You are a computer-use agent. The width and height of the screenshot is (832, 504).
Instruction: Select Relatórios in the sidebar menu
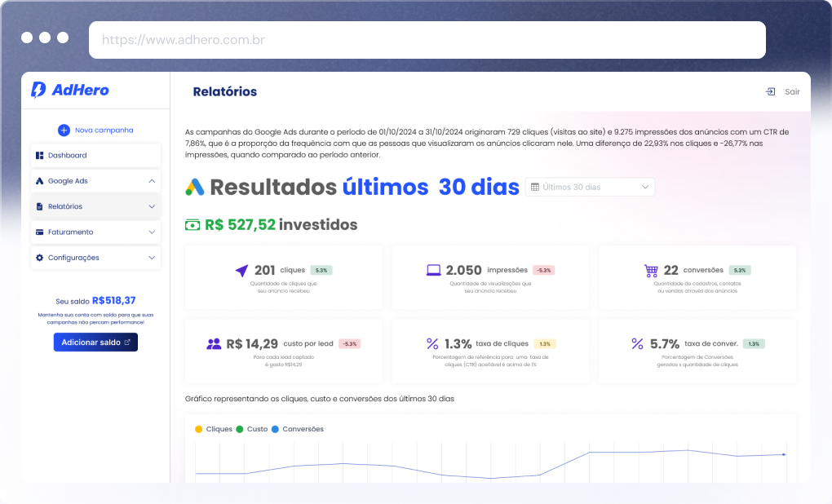65,206
